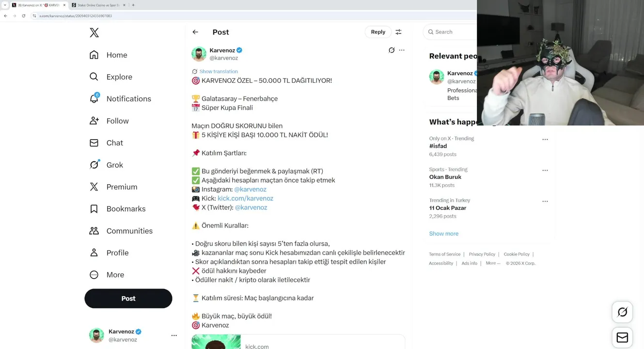View Bookmarks
Viewport: 644px width, 349px height.
117,208
